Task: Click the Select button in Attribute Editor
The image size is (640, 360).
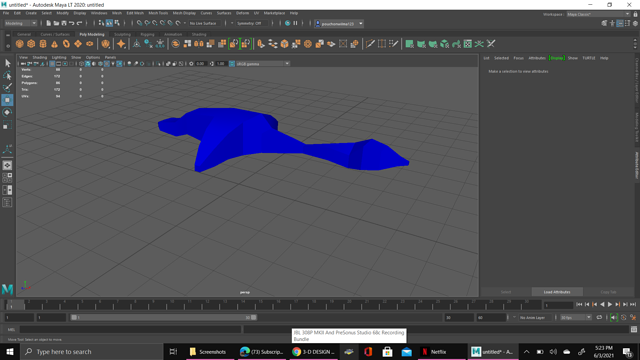Action: tap(506, 292)
